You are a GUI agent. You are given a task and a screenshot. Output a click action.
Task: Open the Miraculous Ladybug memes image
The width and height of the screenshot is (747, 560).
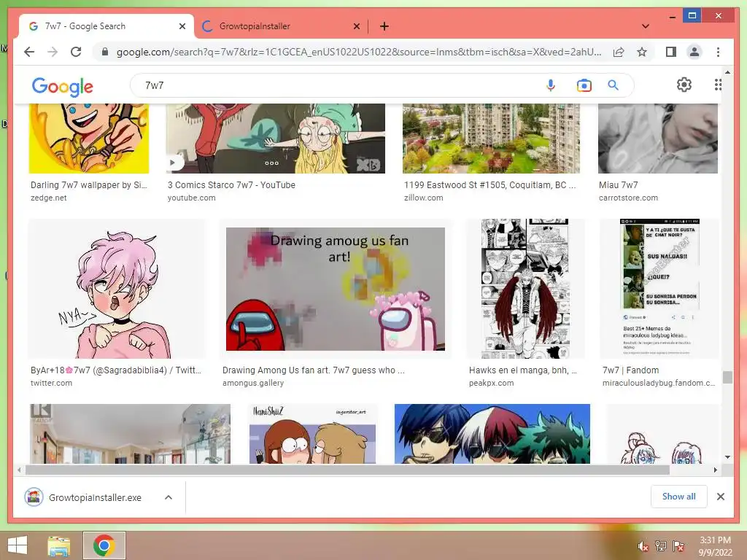659,289
